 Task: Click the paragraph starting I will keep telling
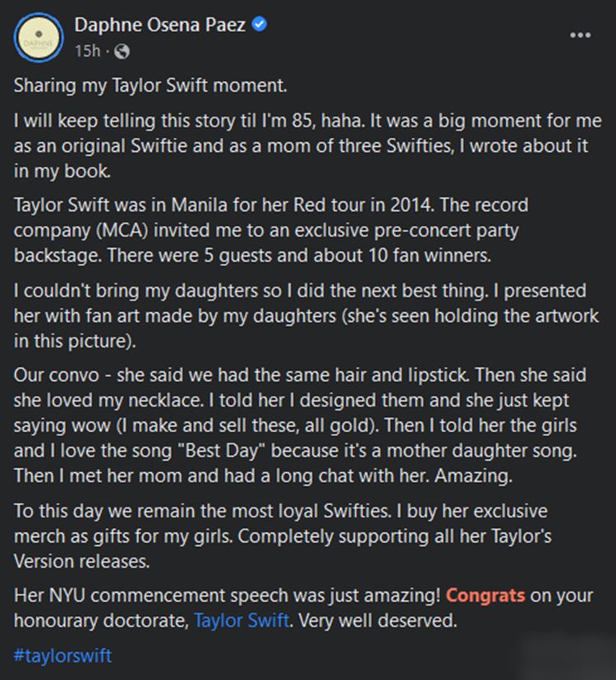click(x=307, y=146)
